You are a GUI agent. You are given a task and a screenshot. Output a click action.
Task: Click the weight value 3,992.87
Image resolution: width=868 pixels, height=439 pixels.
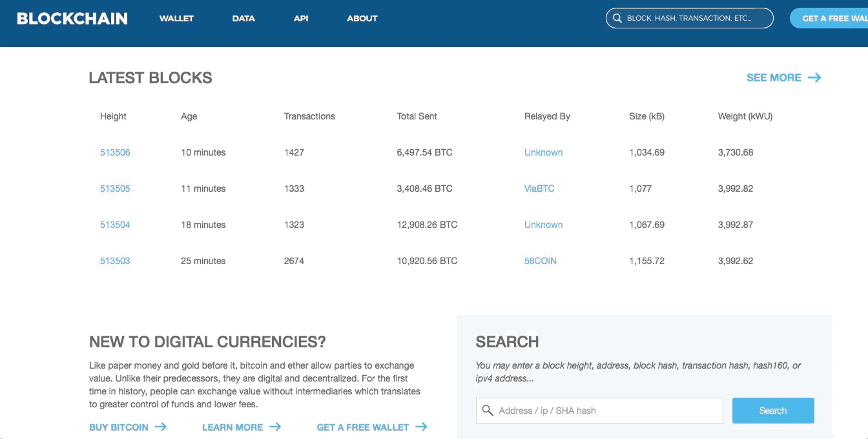coord(736,225)
